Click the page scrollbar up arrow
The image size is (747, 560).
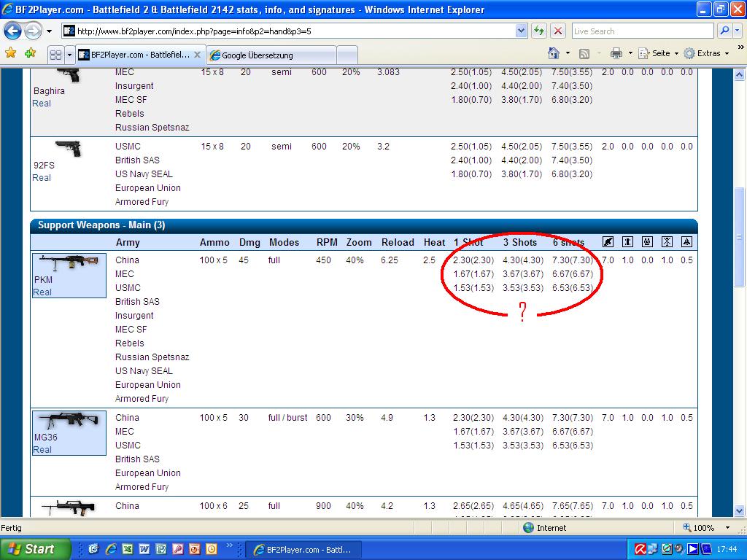coord(739,75)
